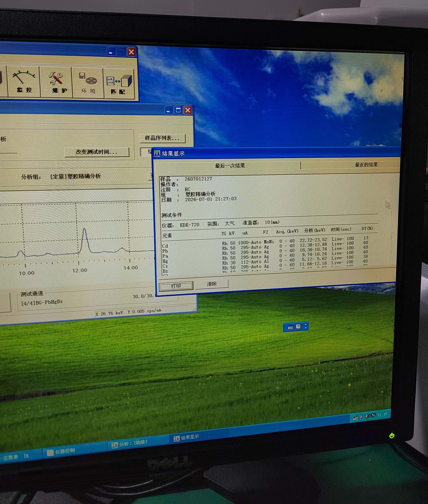Open the 样品序列表... button
The width and height of the screenshot is (428, 504).
pyautogui.click(x=162, y=138)
